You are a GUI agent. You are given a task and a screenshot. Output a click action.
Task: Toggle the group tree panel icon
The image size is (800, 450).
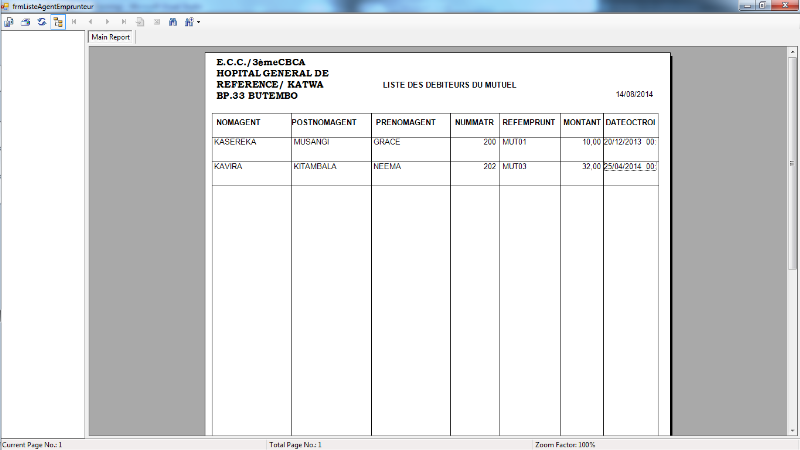click(58, 22)
